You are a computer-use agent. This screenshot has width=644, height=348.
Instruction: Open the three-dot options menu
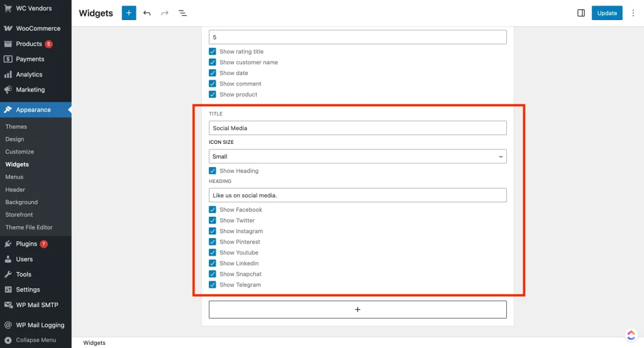coord(633,13)
